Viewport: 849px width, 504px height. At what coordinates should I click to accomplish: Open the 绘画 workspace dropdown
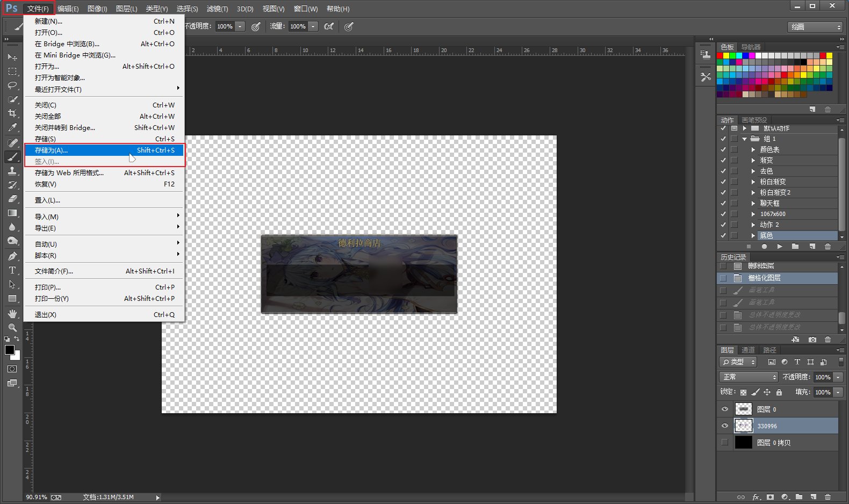[x=816, y=27]
